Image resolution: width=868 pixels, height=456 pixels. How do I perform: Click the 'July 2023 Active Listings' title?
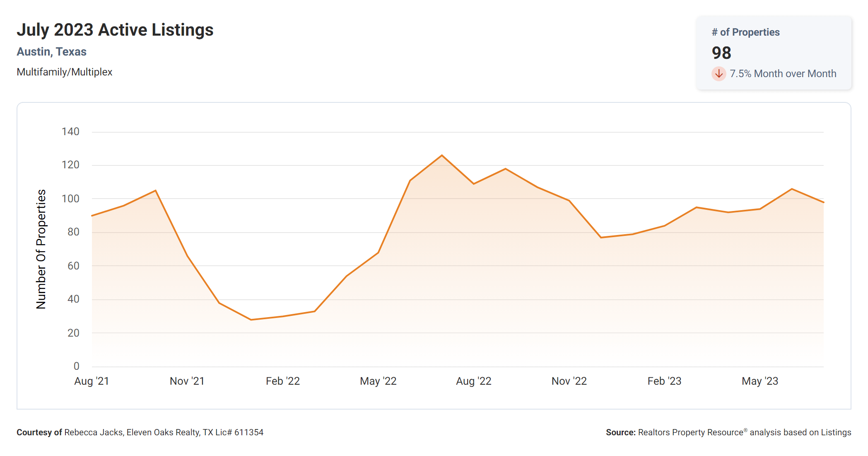point(115,30)
